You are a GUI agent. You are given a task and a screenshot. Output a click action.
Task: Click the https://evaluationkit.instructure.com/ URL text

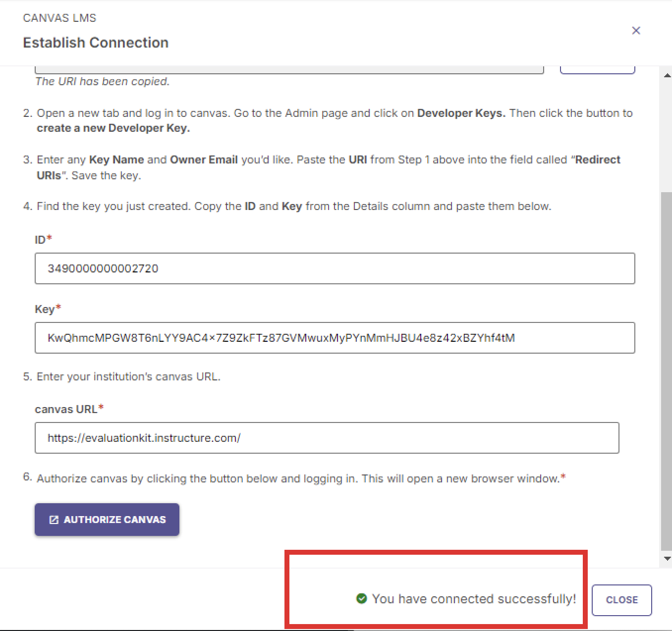tap(144, 438)
